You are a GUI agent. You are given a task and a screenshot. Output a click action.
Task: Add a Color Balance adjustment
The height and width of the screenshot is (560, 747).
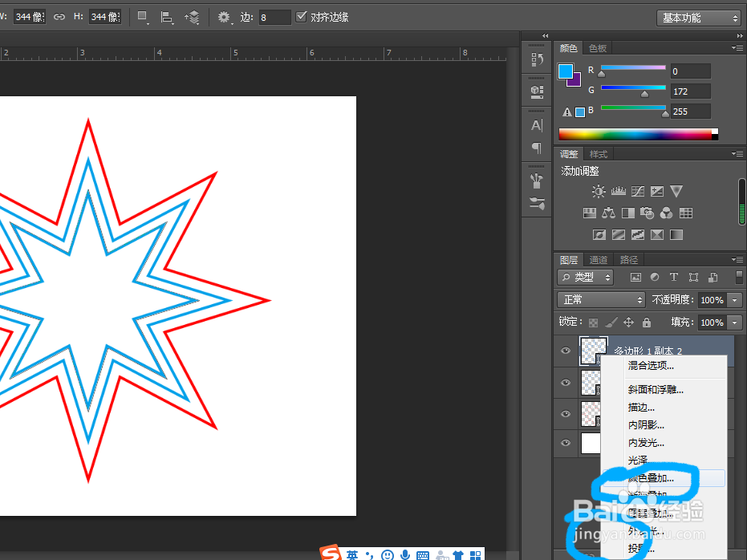click(x=608, y=213)
